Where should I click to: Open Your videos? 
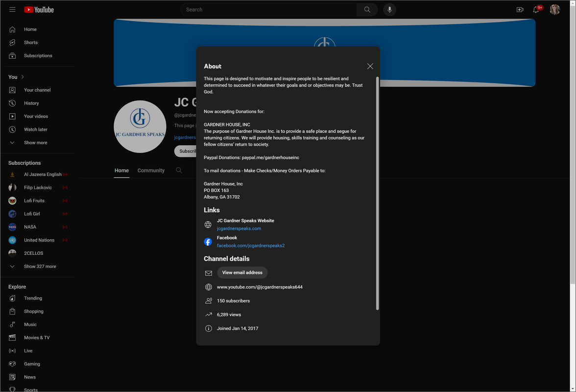tap(37, 117)
